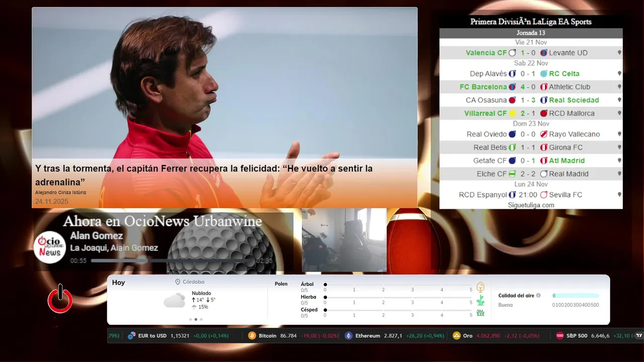Click the S&P 500 value 6.646,6
This screenshot has height=362, width=644.
(x=600, y=335)
